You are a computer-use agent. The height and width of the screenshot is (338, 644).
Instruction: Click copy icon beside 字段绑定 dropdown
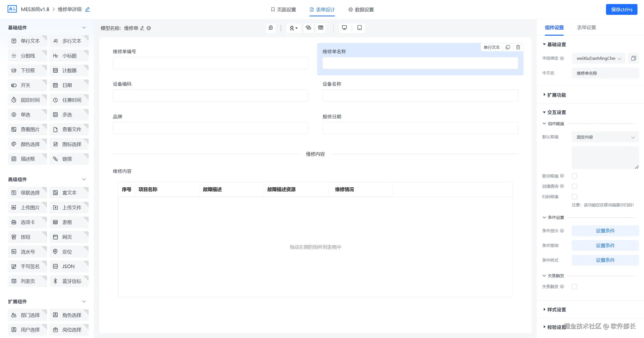633,58
